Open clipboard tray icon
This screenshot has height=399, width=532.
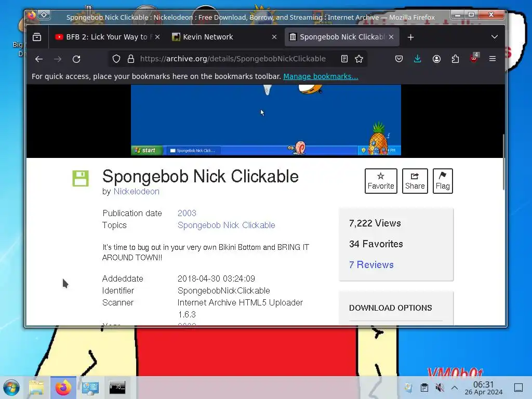point(424,388)
